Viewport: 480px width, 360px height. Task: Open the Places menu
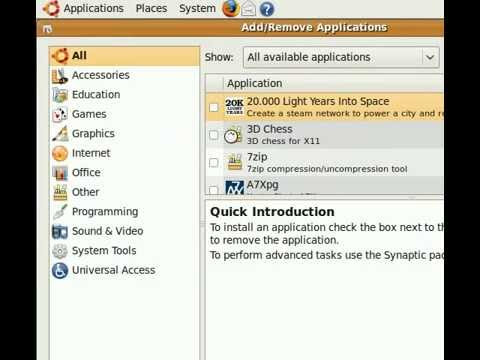(151, 8)
